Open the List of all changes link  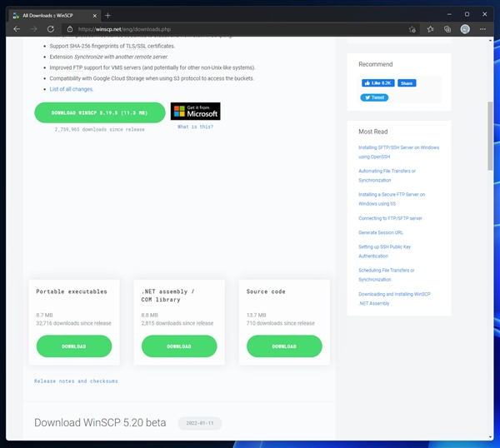point(72,89)
